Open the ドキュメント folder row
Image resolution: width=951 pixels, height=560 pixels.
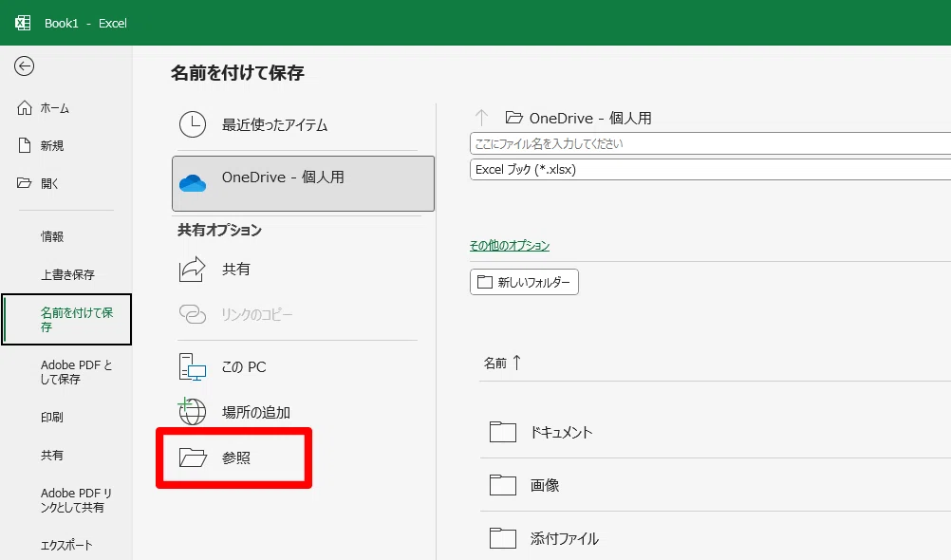(716, 432)
